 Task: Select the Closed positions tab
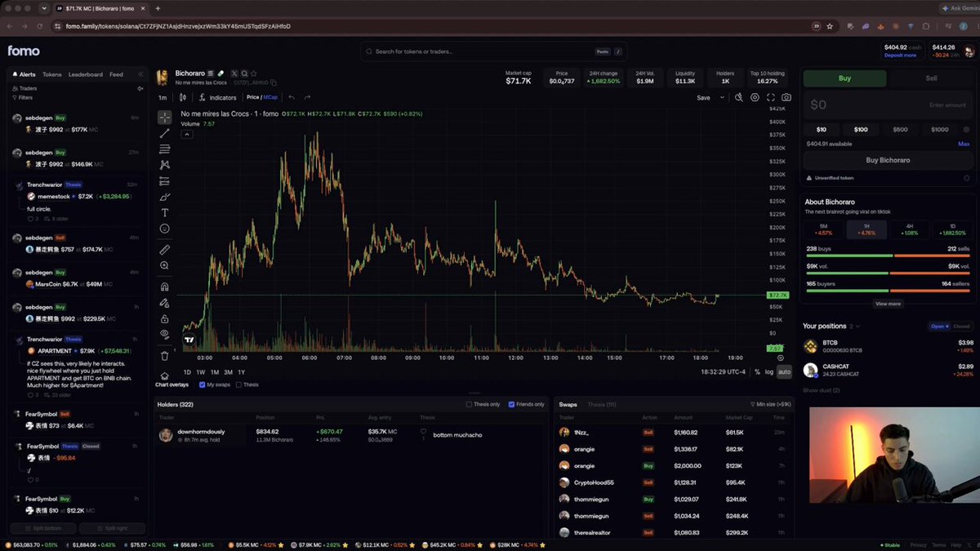point(961,326)
